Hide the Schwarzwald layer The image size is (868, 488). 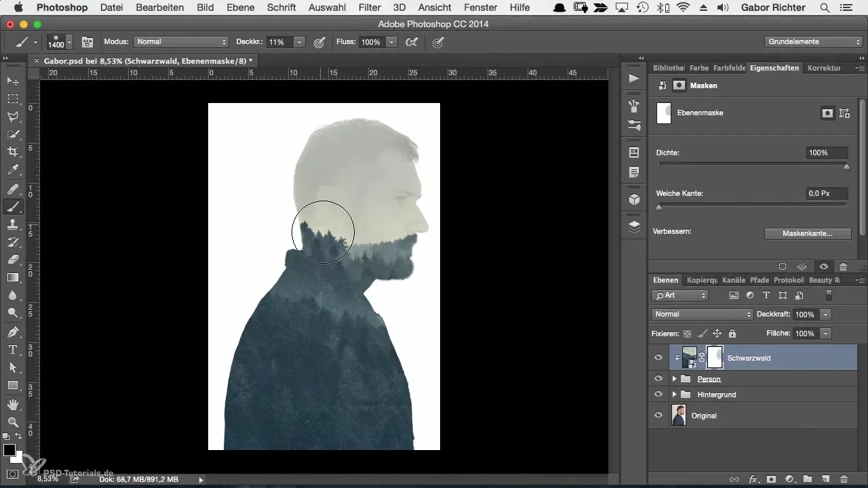[658, 357]
